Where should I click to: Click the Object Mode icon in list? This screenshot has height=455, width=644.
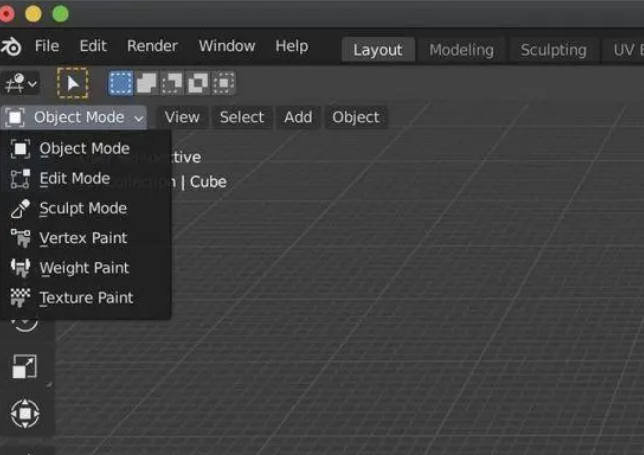tap(20, 149)
